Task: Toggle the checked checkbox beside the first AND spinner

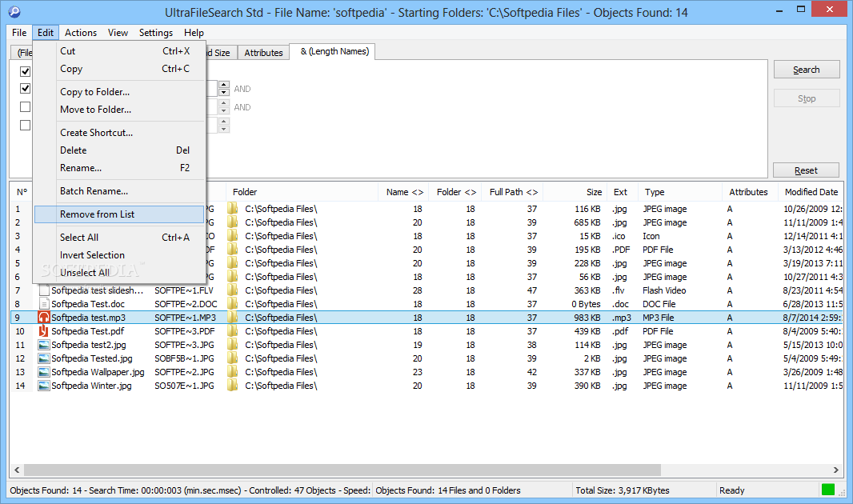Action: (x=25, y=89)
